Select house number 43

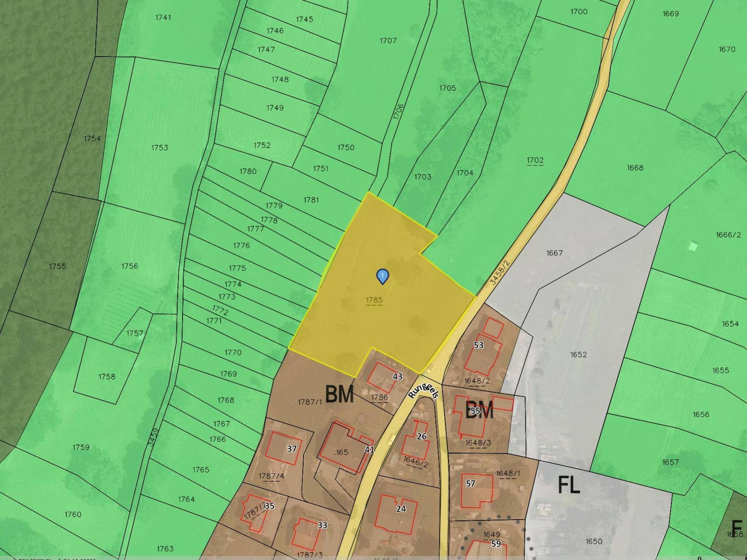pyautogui.click(x=398, y=376)
